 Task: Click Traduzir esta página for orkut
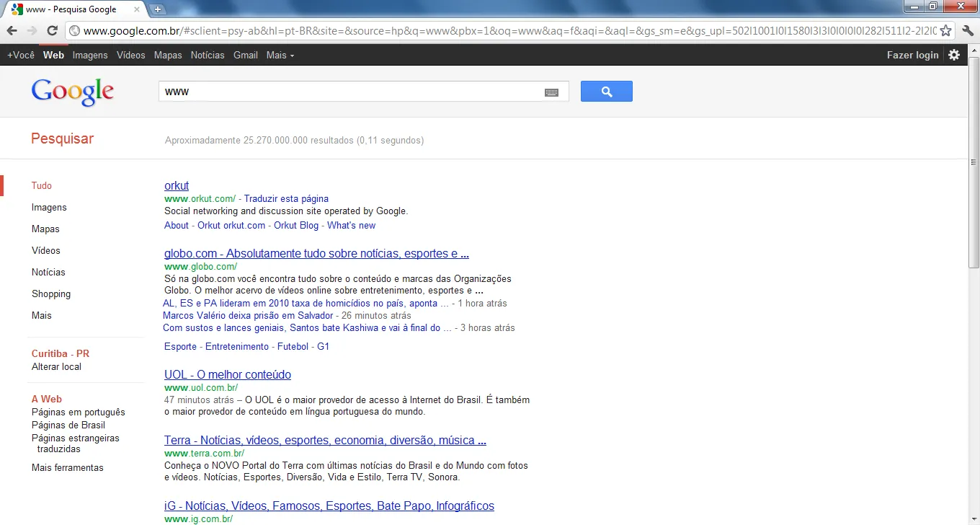[x=286, y=198]
